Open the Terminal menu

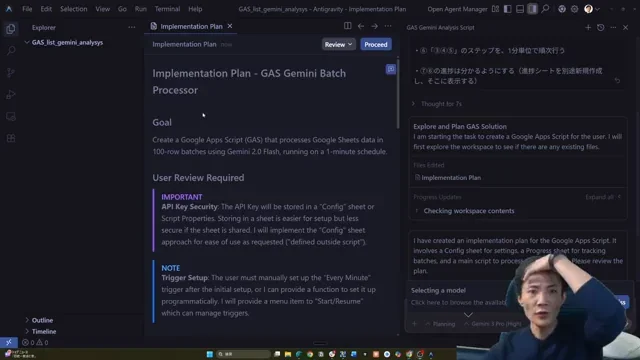click(167, 9)
